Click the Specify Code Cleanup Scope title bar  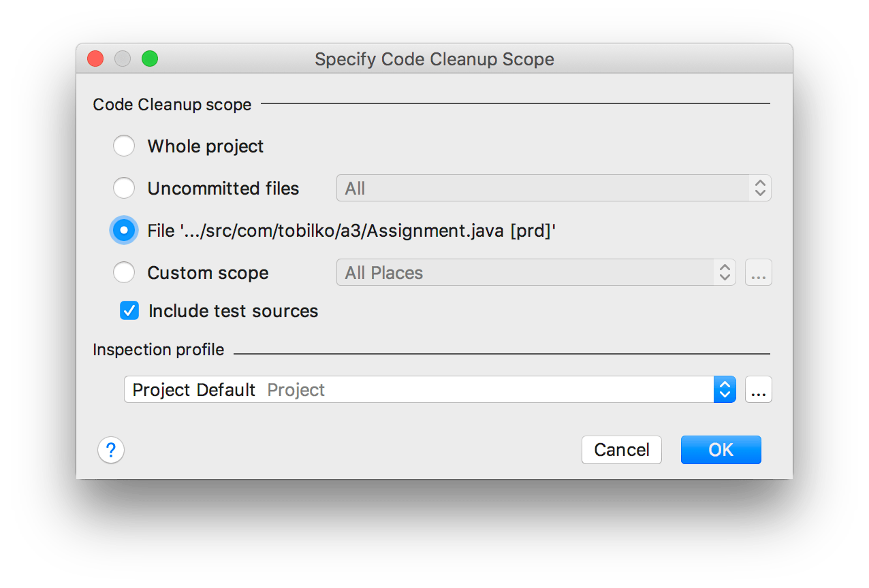tap(434, 59)
